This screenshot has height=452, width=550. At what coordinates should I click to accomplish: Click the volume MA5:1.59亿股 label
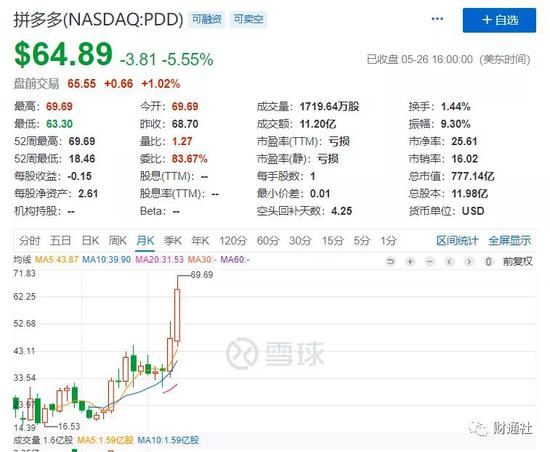pyautogui.click(x=105, y=440)
